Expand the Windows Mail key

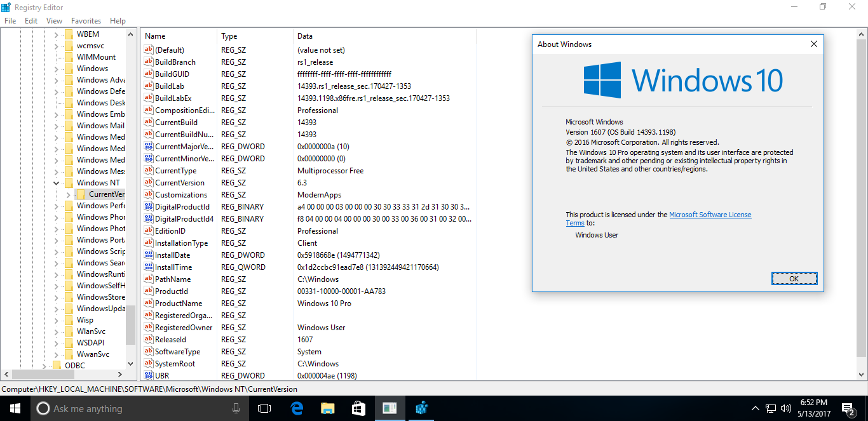point(56,126)
